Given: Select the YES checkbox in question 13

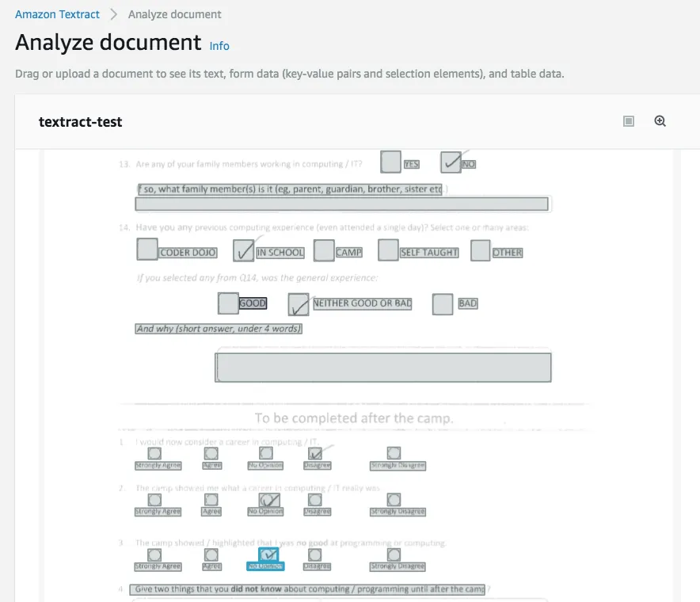Looking at the screenshot, I should point(390,162).
